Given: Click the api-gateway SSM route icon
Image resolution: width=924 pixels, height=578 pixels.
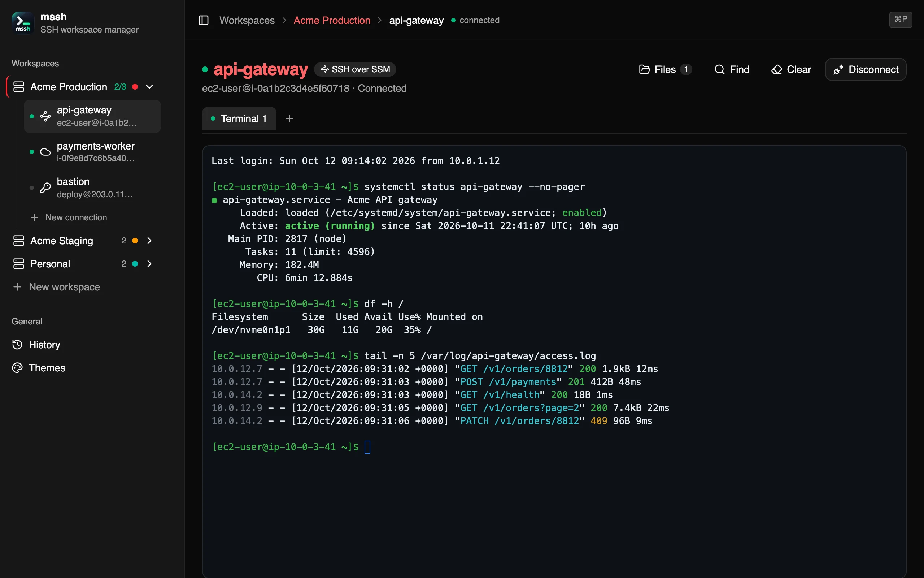Looking at the screenshot, I should (x=45, y=116).
